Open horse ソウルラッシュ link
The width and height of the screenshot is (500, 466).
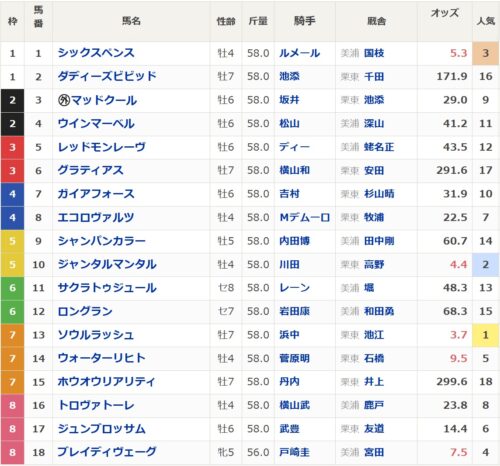pyautogui.click(x=96, y=335)
